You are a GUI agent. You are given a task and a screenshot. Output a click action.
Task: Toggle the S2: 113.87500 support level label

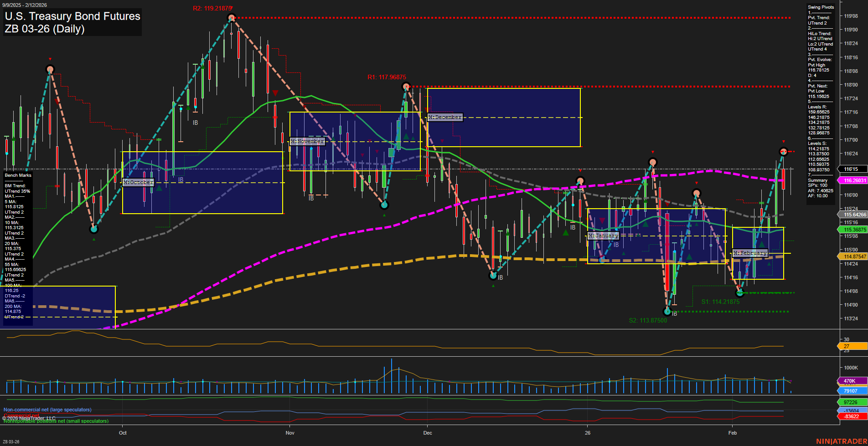point(647,320)
